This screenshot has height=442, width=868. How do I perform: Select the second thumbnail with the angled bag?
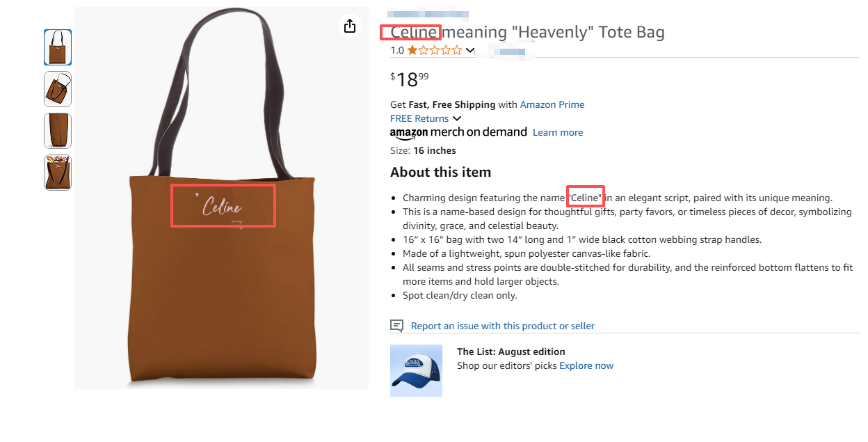coord(58,89)
